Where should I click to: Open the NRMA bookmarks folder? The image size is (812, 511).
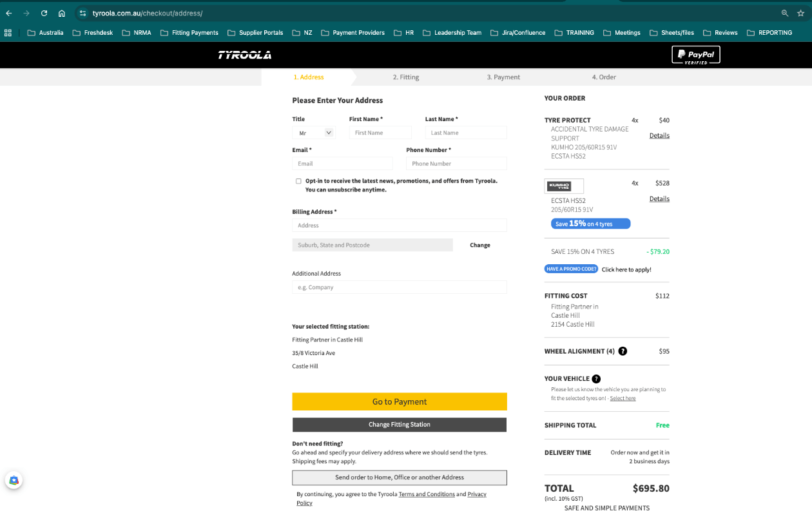(137, 33)
